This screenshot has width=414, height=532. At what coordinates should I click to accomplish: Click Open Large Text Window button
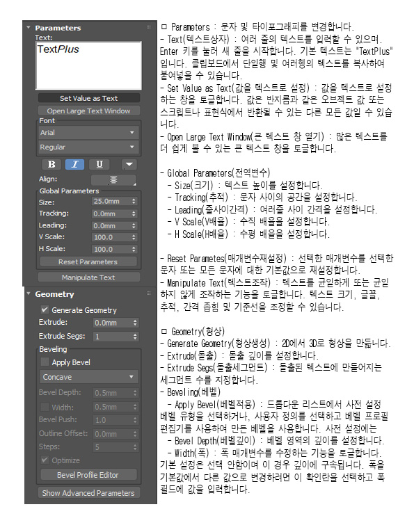pyautogui.click(x=88, y=111)
